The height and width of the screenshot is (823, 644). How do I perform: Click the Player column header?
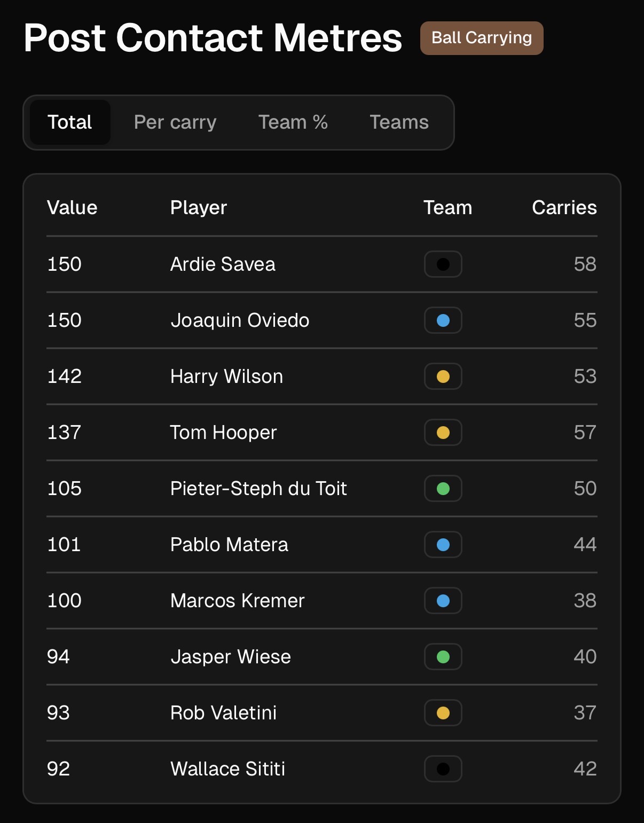199,208
